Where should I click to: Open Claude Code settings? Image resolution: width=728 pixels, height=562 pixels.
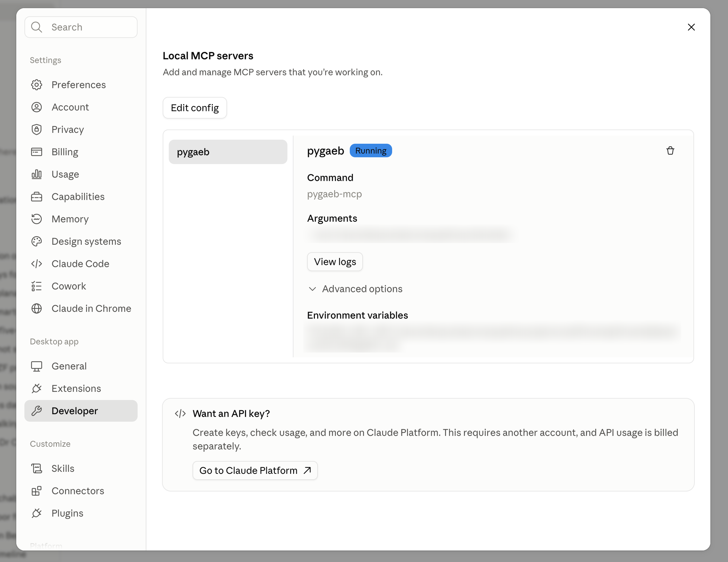click(81, 264)
